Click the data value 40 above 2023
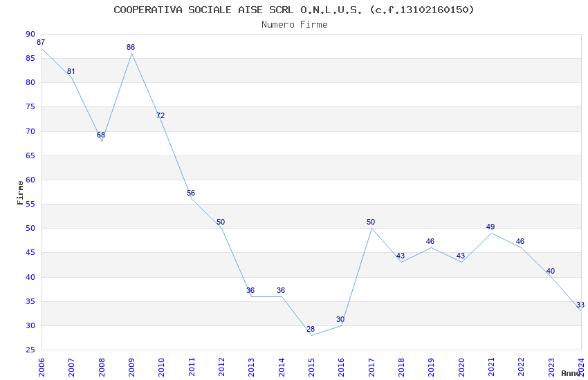588x380 pixels. (x=551, y=271)
